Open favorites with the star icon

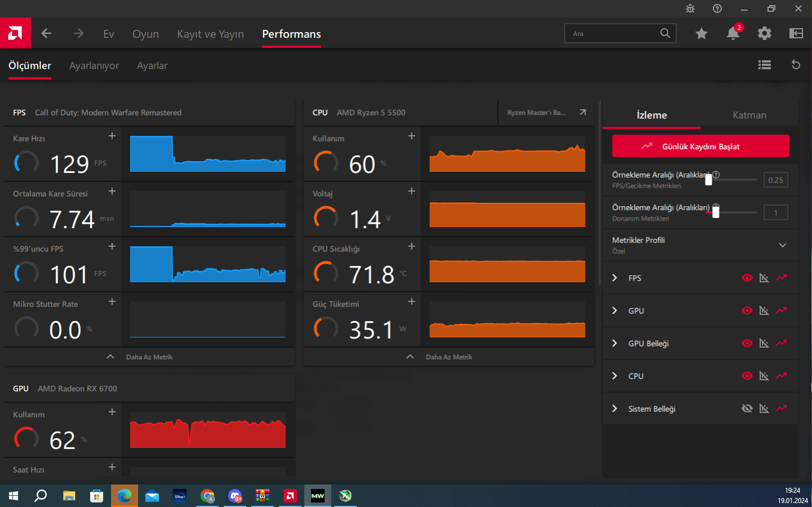(x=702, y=34)
